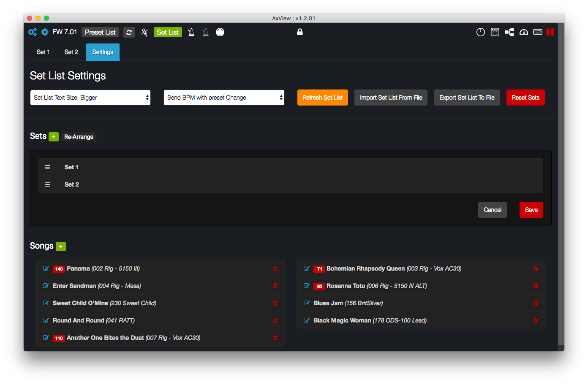Screen dimensions: 588x385
Task: Select the Set 2 row in Sets list
Action: pos(291,184)
